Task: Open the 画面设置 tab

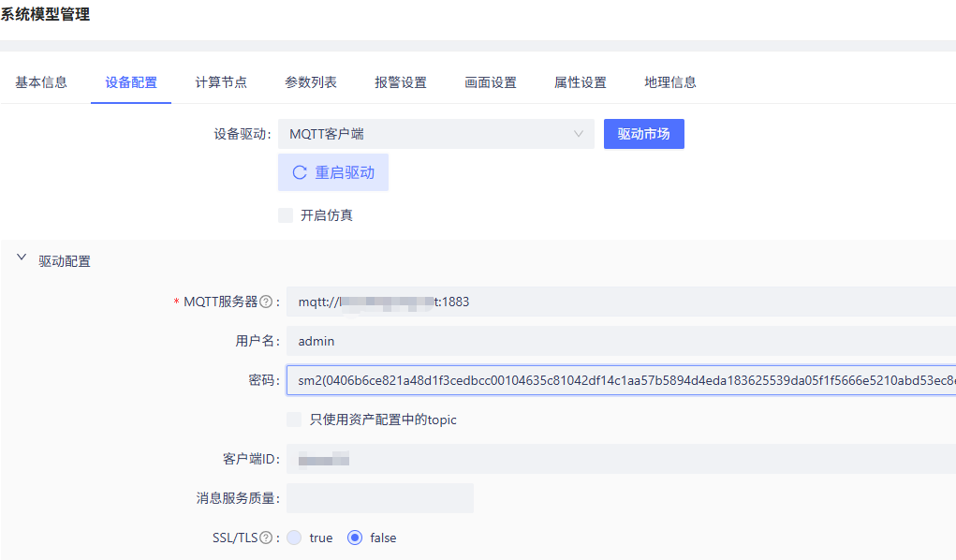Action: click(491, 82)
